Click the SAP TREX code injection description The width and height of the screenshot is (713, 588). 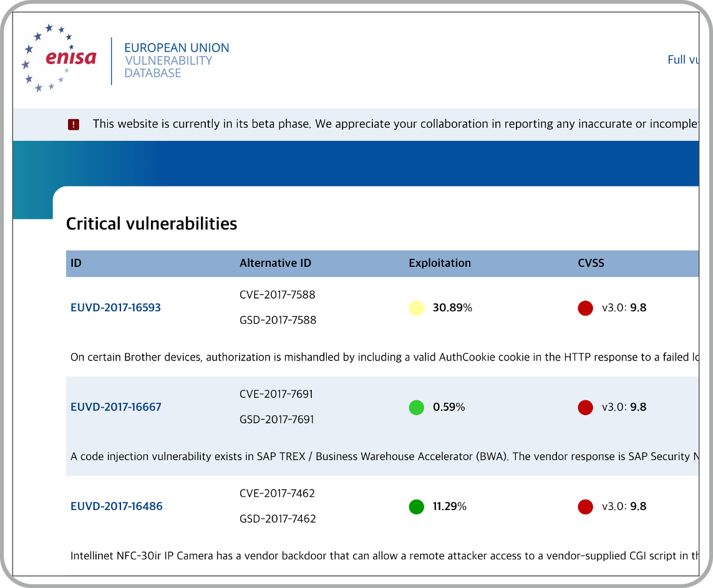(384, 456)
